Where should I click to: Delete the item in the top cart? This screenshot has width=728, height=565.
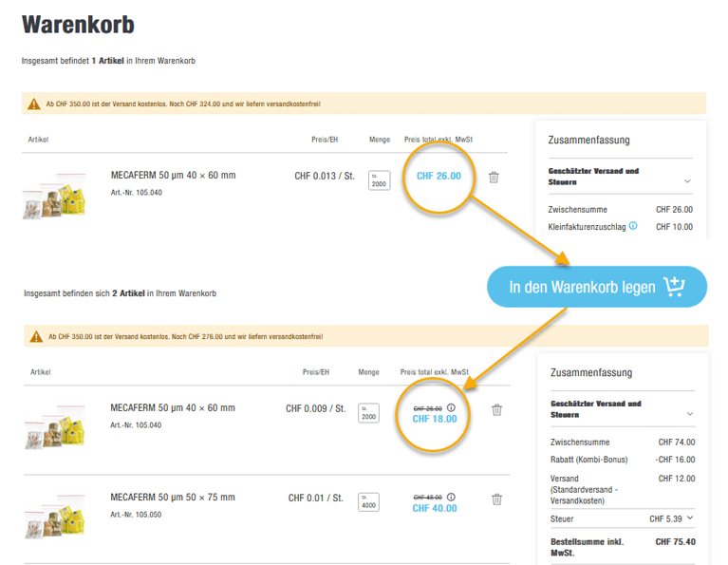pos(493,177)
